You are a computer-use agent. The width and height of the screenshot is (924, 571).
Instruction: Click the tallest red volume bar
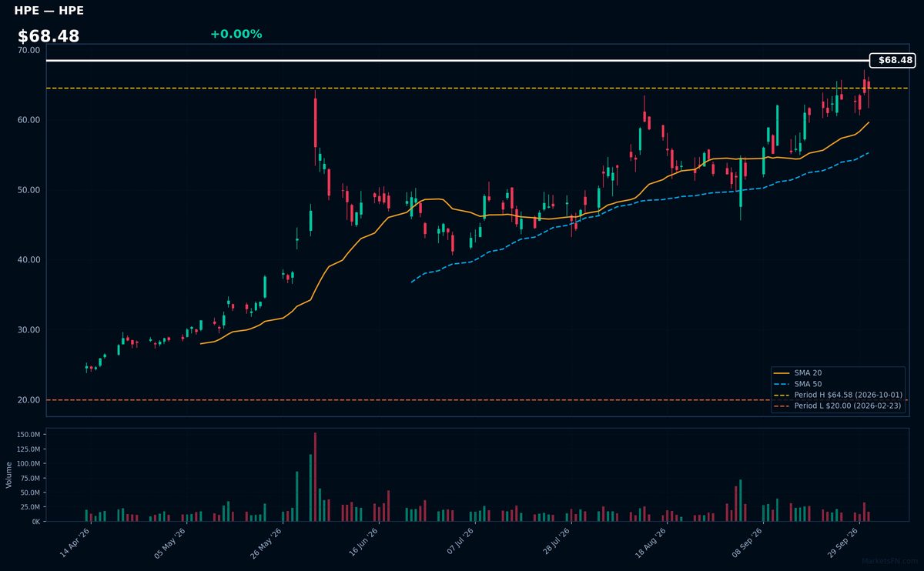click(x=315, y=477)
